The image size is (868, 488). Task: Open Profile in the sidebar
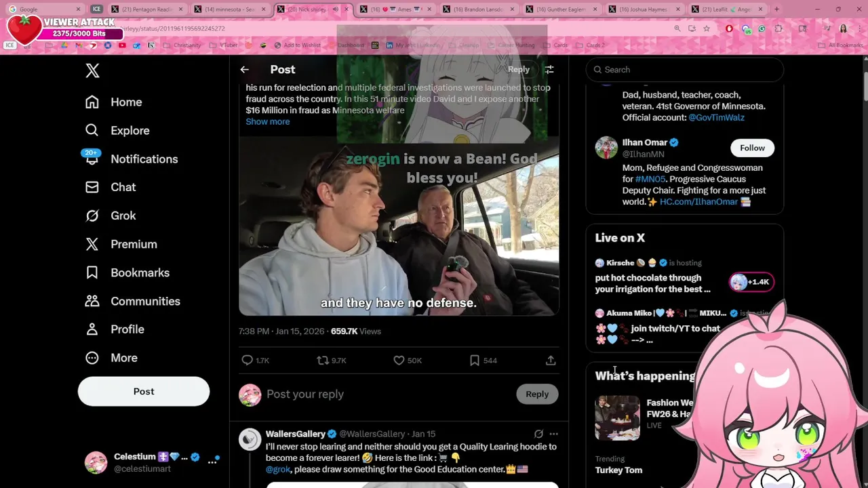[115, 329]
